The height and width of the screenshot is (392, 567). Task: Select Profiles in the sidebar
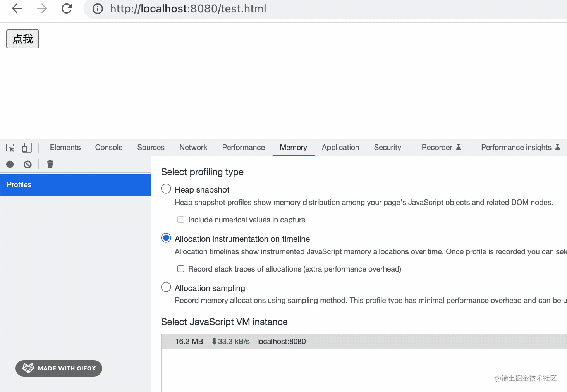pos(75,185)
